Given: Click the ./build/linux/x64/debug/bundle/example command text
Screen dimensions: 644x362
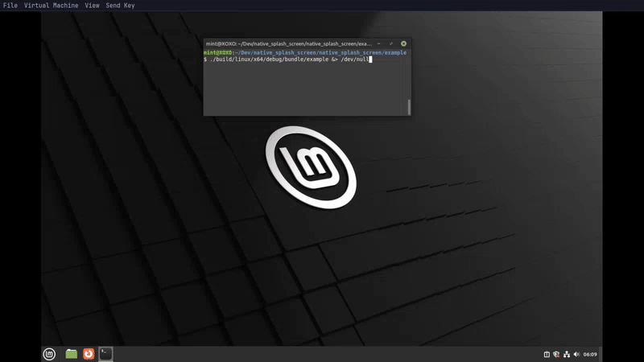Looking at the screenshot, I should 269,60.
